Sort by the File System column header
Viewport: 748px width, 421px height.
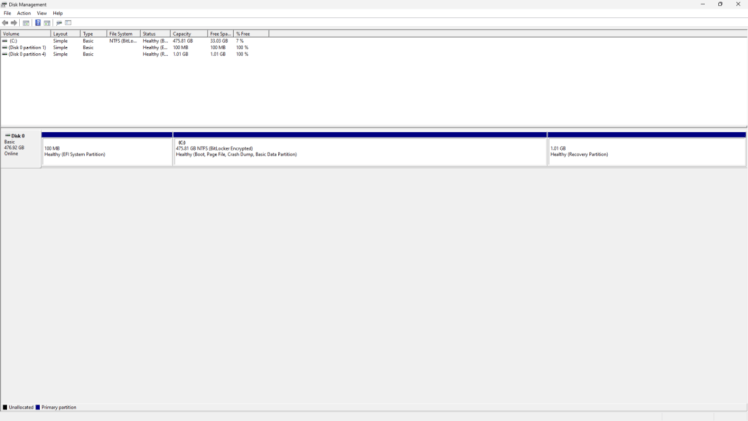pyautogui.click(x=121, y=34)
